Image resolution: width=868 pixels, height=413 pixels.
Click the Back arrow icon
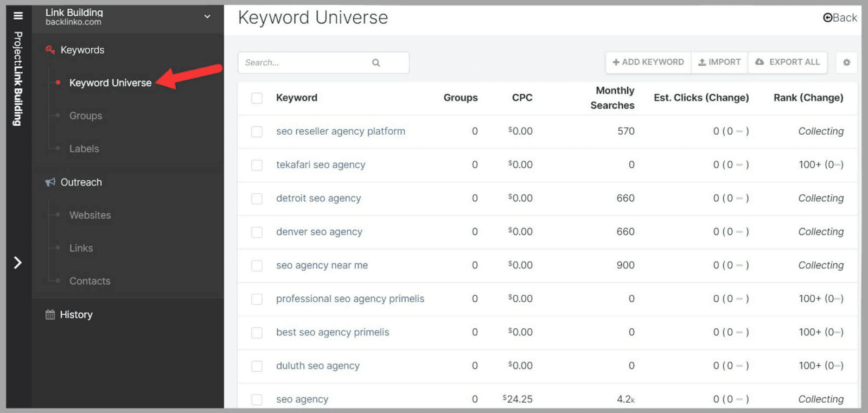point(828,18)
